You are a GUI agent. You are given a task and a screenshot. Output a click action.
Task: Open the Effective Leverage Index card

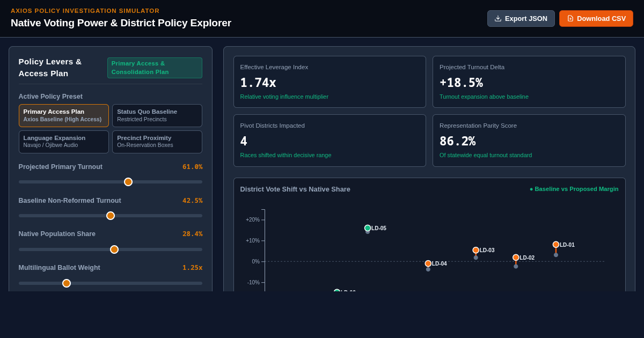coord(330,82)
